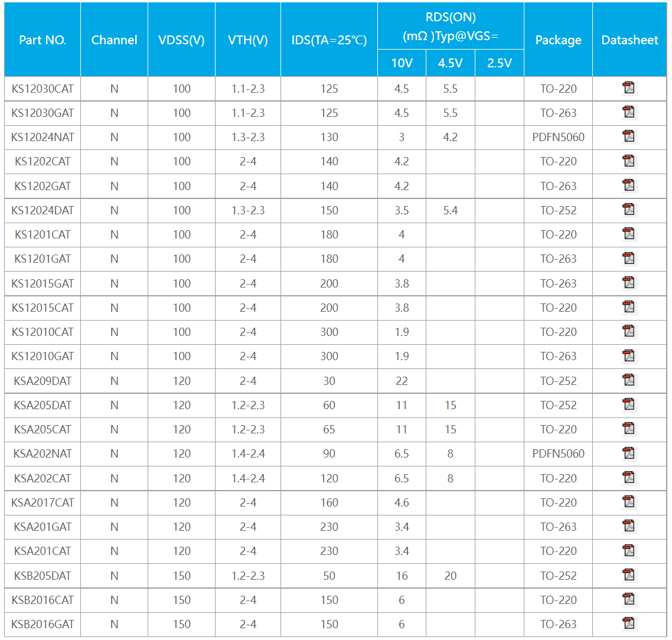Screen dimensions: 672x640
Task: Open the datasheet PDF icon for KS12010CAT
Action: pyautogui.click(x=629, y=332)
